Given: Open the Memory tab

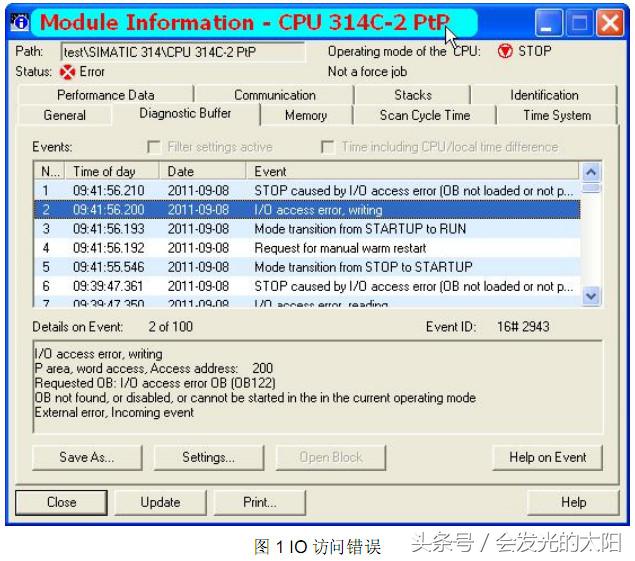Looking at the screenshot, I should (x=306, y=115).
